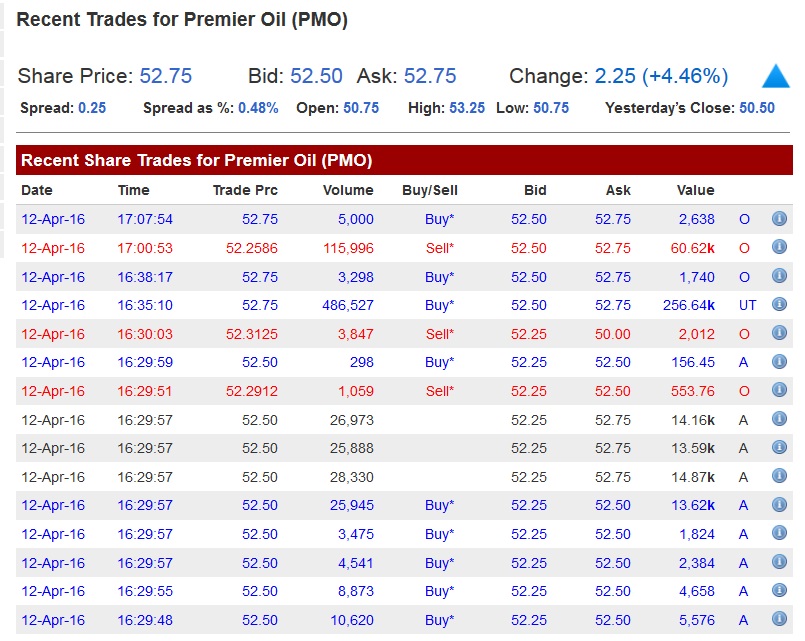805x641 pixels.
Task: Click the Volume column header
Action: pyautogui.click(x=348, y=190)
